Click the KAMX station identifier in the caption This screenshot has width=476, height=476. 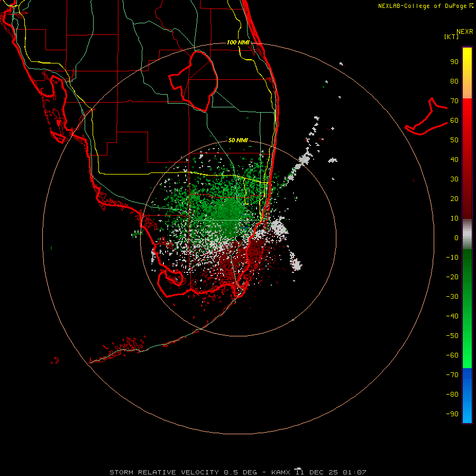(x=281, y=472)
